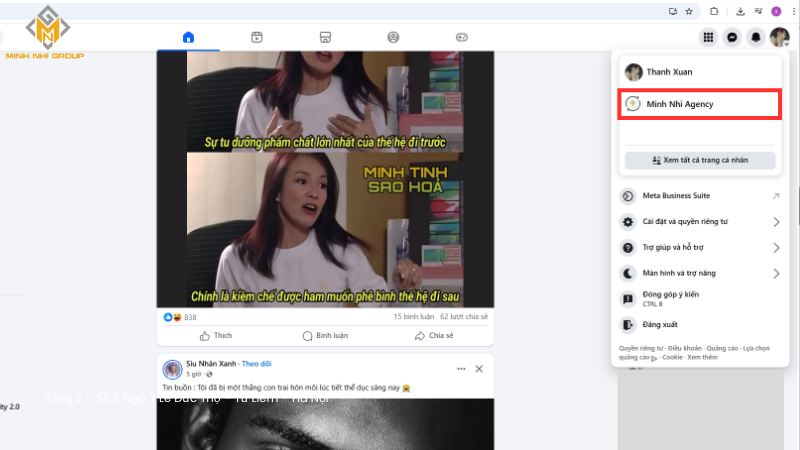Open the Facebook Home tab
This screenshot has width=800, height=450.
coord(188,37)
